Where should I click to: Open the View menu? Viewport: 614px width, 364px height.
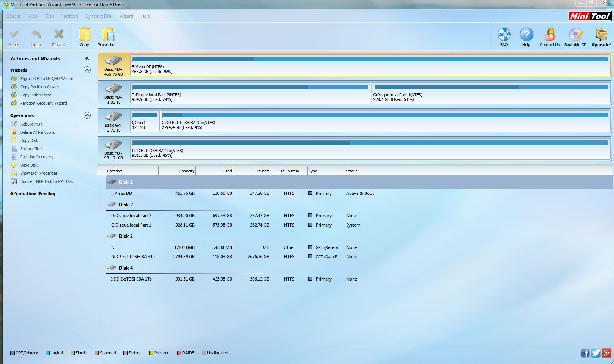33,16
